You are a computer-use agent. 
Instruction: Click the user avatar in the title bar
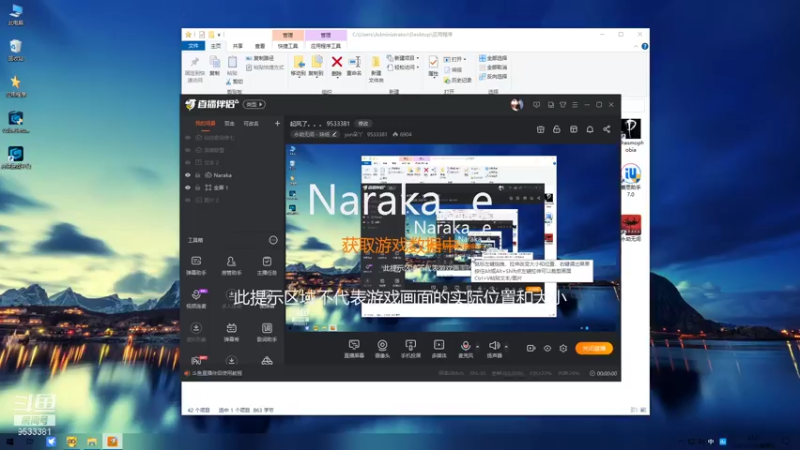pyautogui.click(x=516, y=105)
